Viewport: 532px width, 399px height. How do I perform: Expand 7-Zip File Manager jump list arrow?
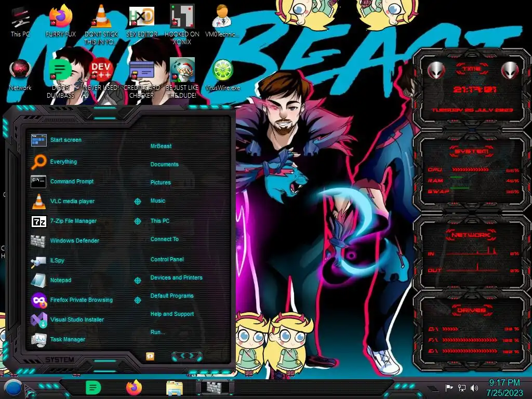pyautogui.click(x=137, y=221)
